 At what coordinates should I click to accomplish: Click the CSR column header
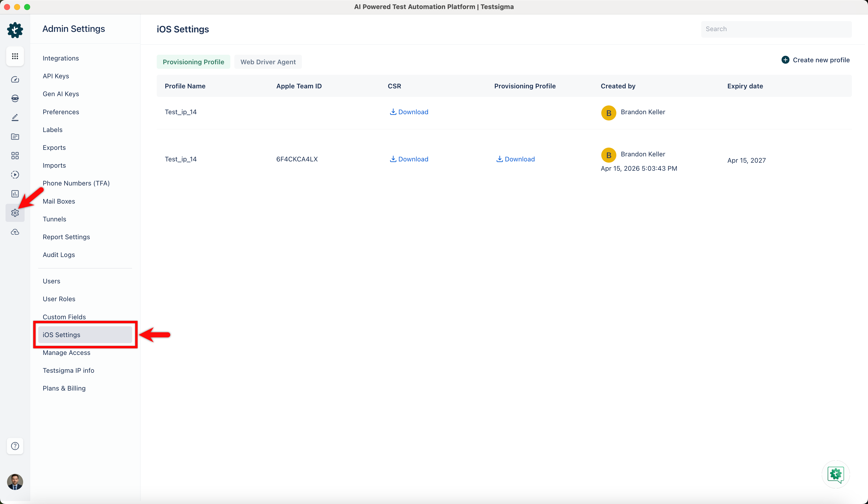click(394, 86)
